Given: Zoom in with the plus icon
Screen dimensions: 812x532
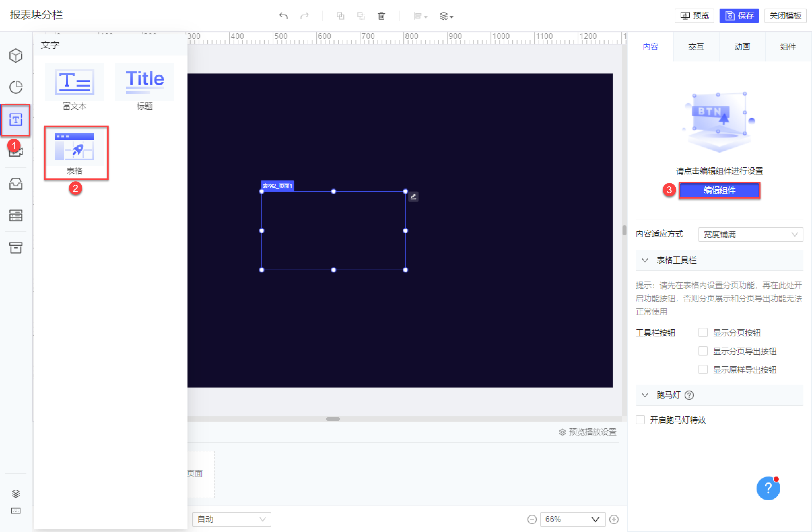Looking at the screenshot, I should (614, 519).
